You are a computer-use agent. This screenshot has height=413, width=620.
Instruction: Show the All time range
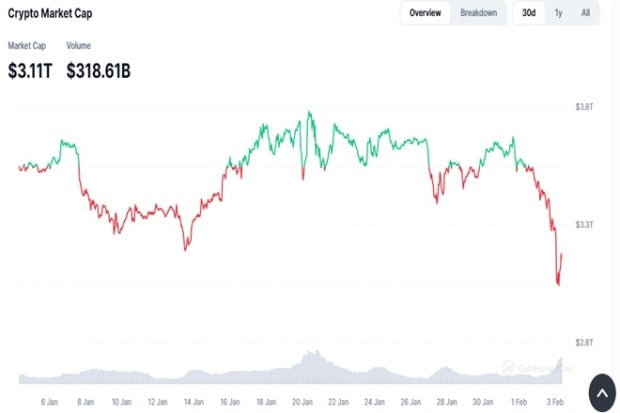pos(585,13)
